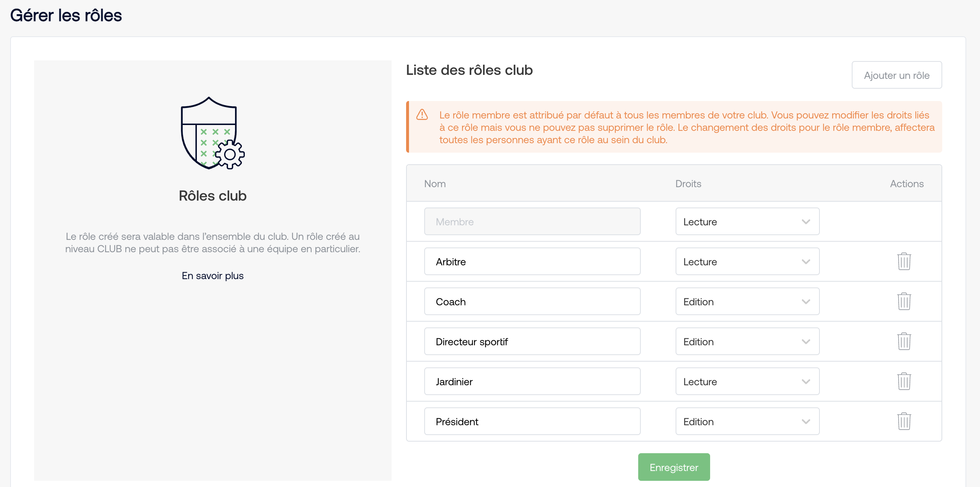Edit the Directeur sportif name field
980x487 pixels.
tap(532, 341)
